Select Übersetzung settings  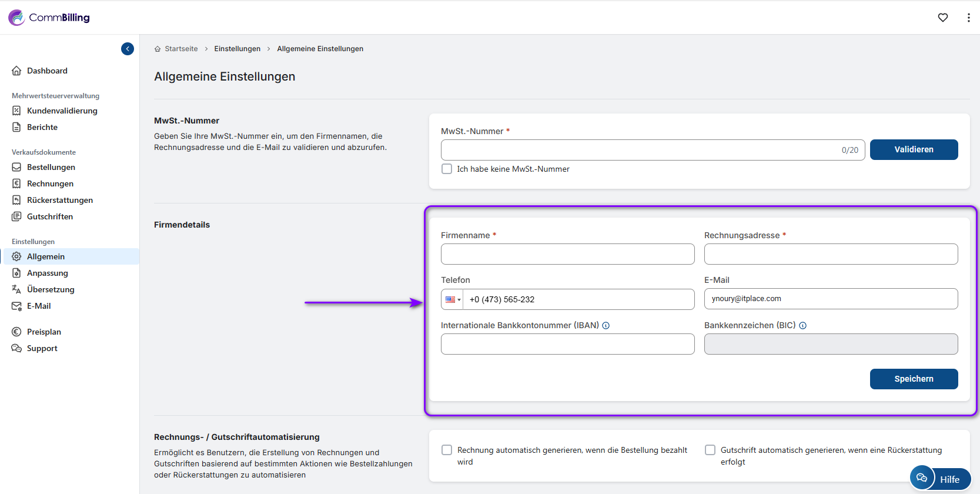click(51, 289)
